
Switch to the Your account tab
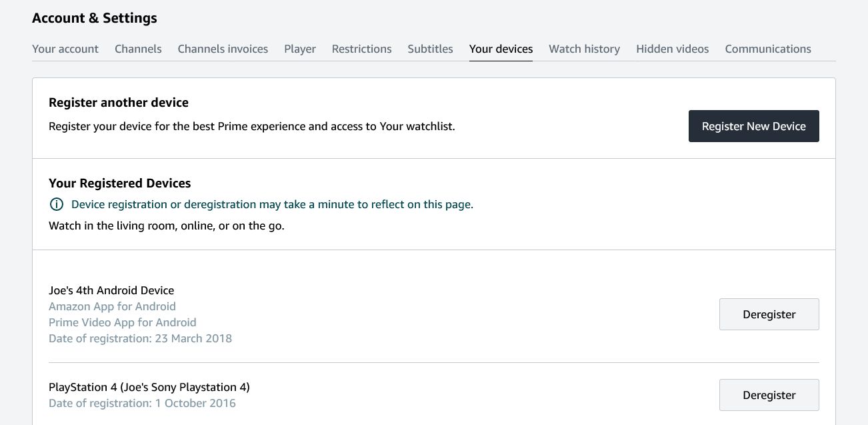(x=65, y=49)
